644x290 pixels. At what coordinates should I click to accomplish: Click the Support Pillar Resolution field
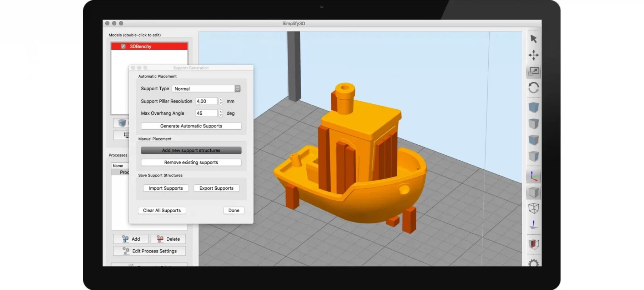pos(207,101)
